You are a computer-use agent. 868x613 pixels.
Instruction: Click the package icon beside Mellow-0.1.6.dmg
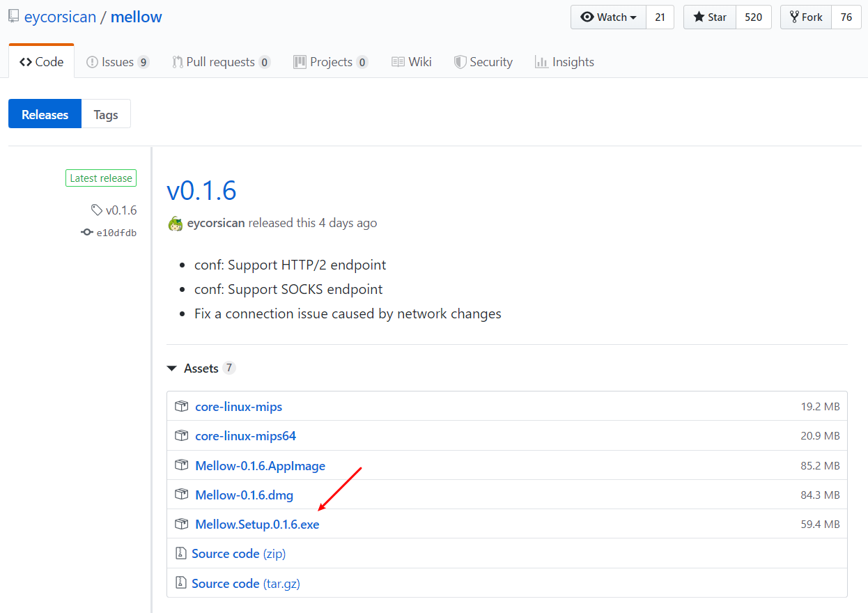click(x=181, y=495)
